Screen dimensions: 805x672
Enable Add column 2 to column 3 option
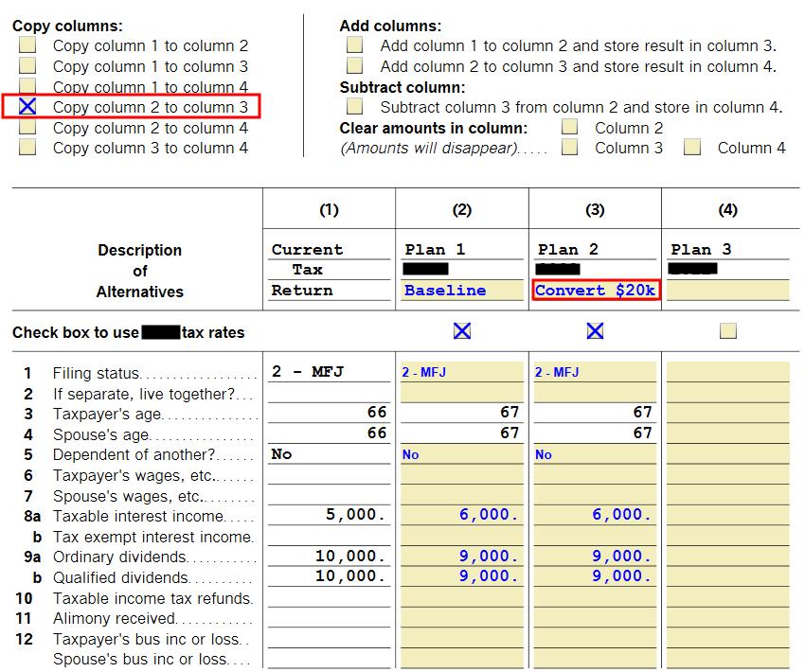[354, 64]
